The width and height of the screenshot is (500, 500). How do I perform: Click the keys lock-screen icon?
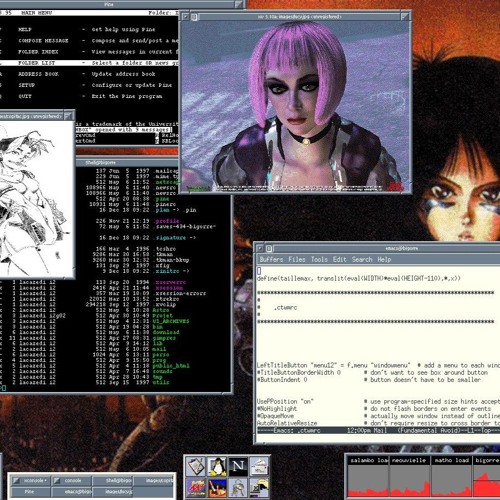(238, 487)
